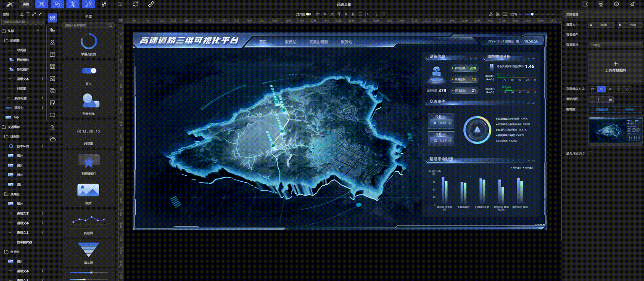
Task: Click the search magnifier in component search
Action: click(x=110, y=25)
